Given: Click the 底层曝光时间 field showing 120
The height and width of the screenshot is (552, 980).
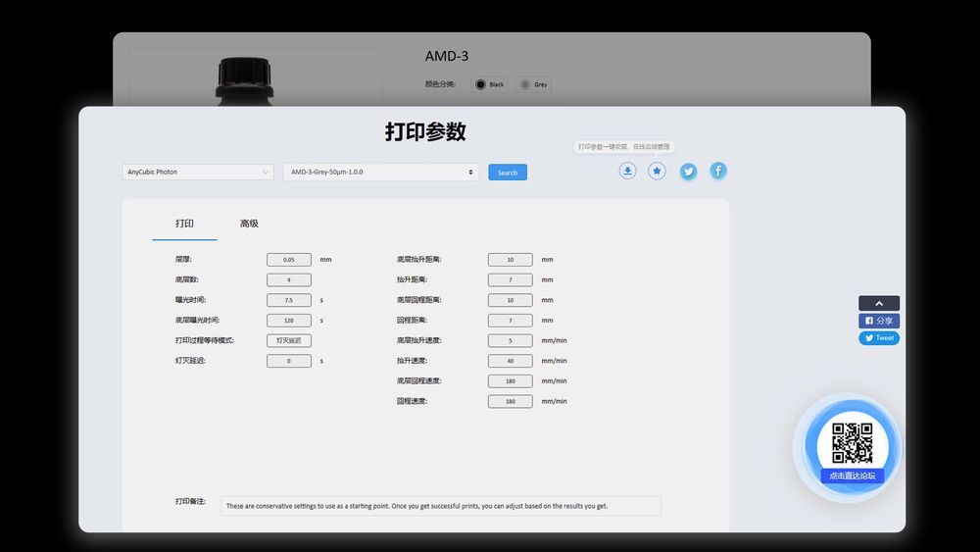Looking at the screenshot, I should click(289, 321).
